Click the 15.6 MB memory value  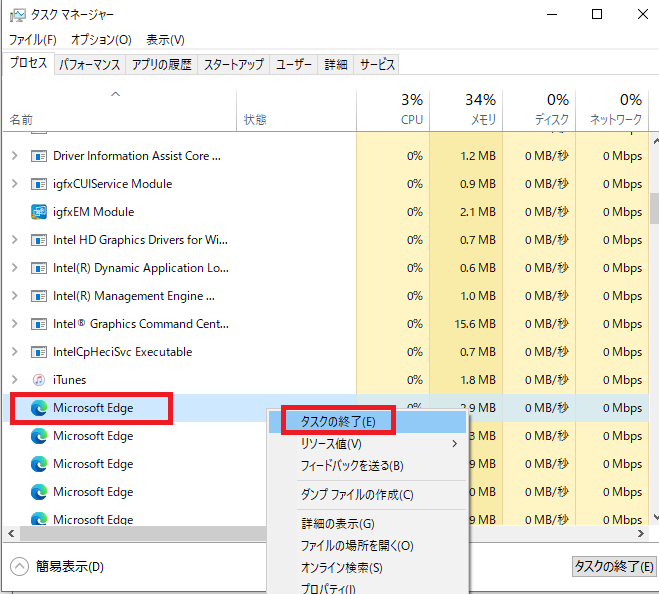[x=475, y=324]
